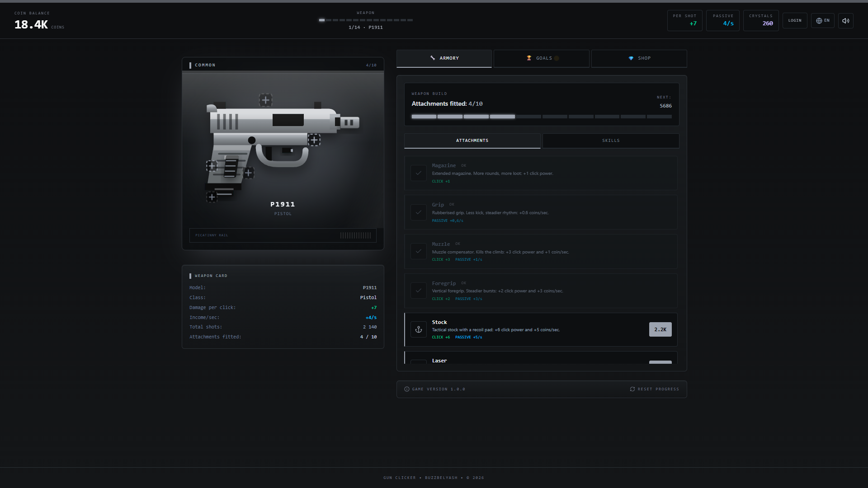Click the globe icon beside EN
The height and width of the screenshot is (488, 868).
tap(819, 21)
